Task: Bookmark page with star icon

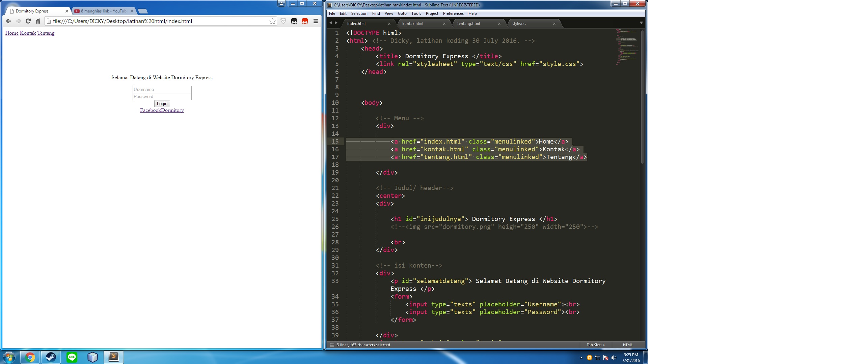Action: [x=272, y=21]
